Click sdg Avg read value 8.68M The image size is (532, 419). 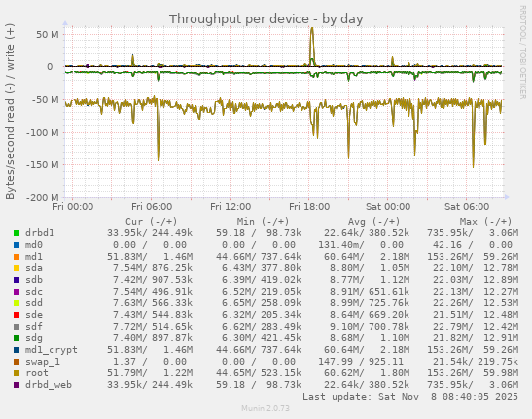(346, 338)
